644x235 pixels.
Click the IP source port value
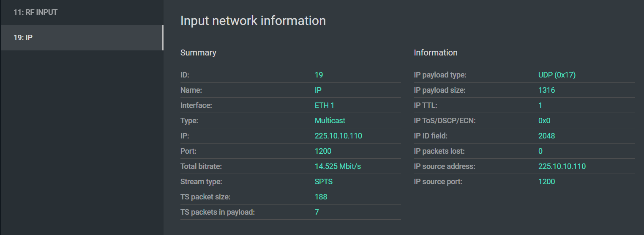coord(546,182)
